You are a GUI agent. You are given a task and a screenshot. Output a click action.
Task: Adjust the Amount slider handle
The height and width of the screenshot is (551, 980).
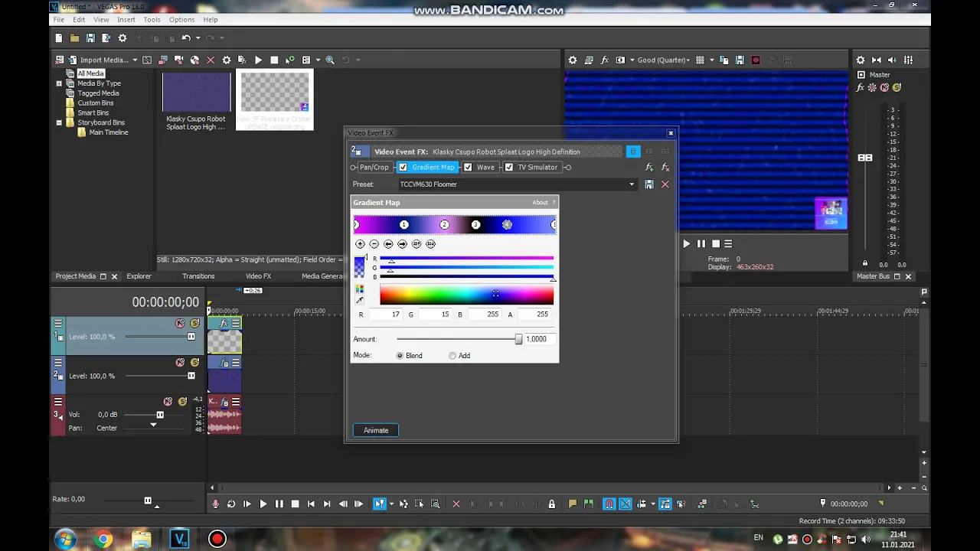pos(518,339)
